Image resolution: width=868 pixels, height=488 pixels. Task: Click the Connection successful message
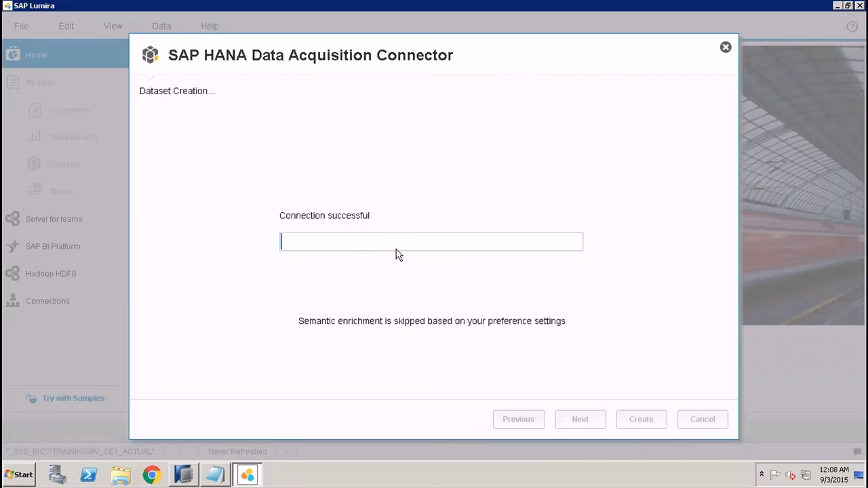[324, 216]
